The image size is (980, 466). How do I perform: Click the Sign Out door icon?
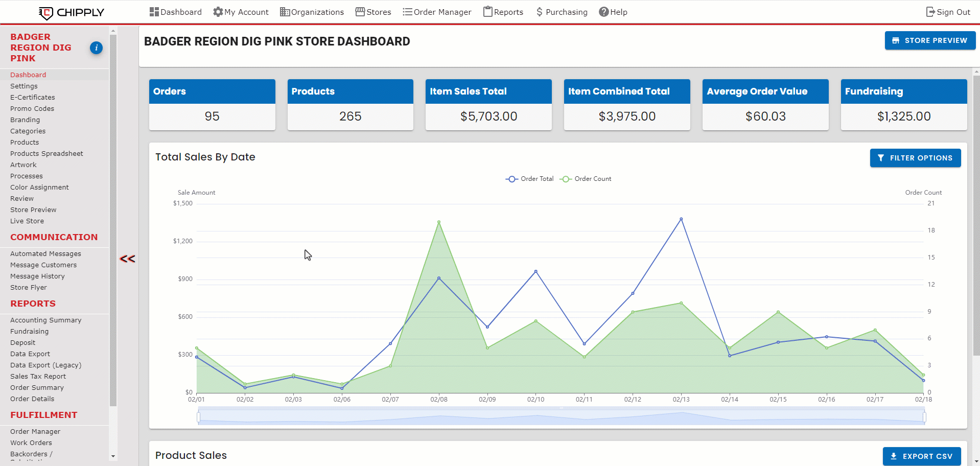(x=930, y=12)
